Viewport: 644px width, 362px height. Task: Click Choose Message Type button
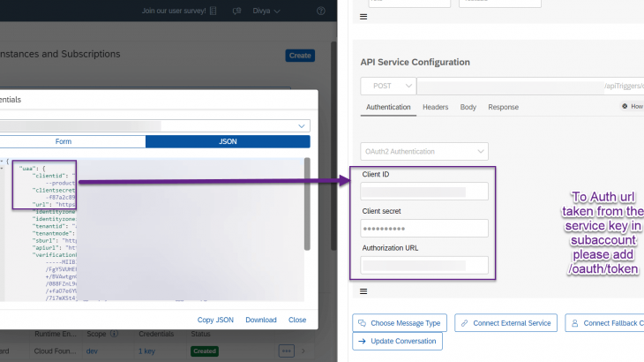tap(400, 323)
